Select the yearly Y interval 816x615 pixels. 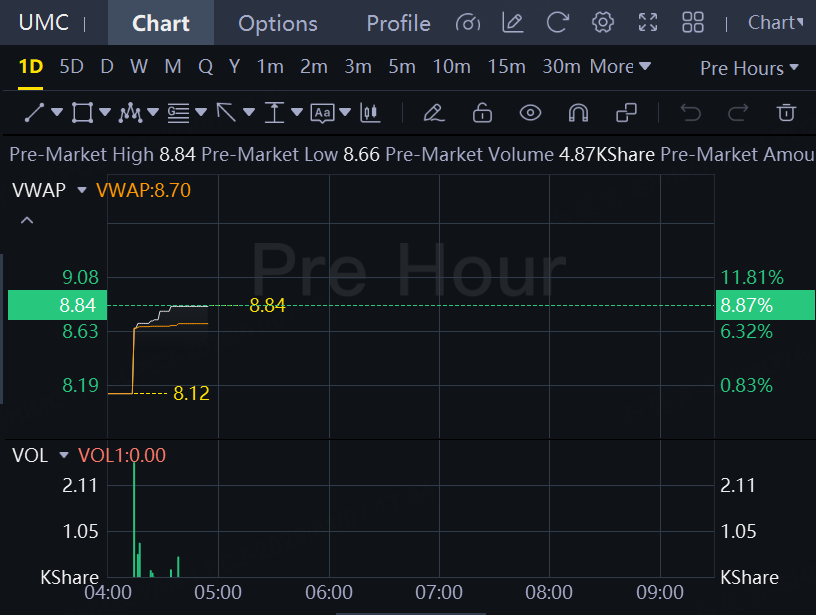pyautogui.click(x=234, y=67)
